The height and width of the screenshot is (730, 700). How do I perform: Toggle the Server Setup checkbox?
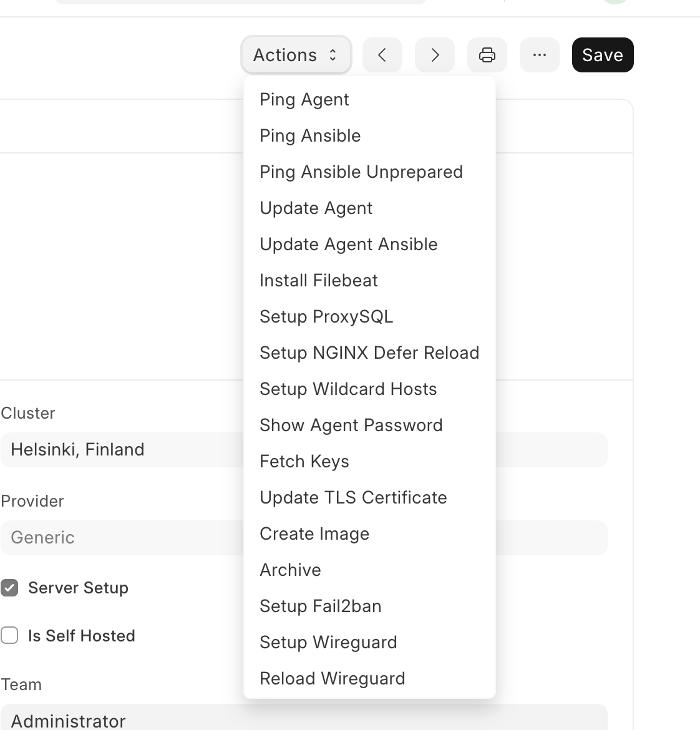click(9, 588)
